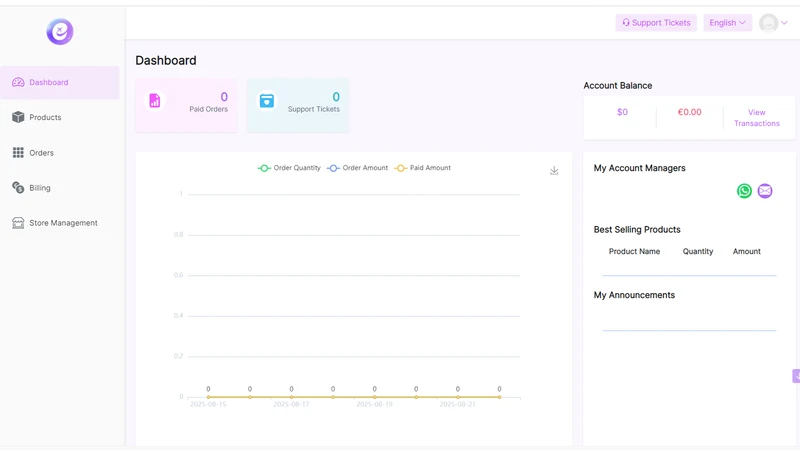Toggle Order Amount series in chart legend
The width and height of the screenshot is (800, 450).
point(358,168)
